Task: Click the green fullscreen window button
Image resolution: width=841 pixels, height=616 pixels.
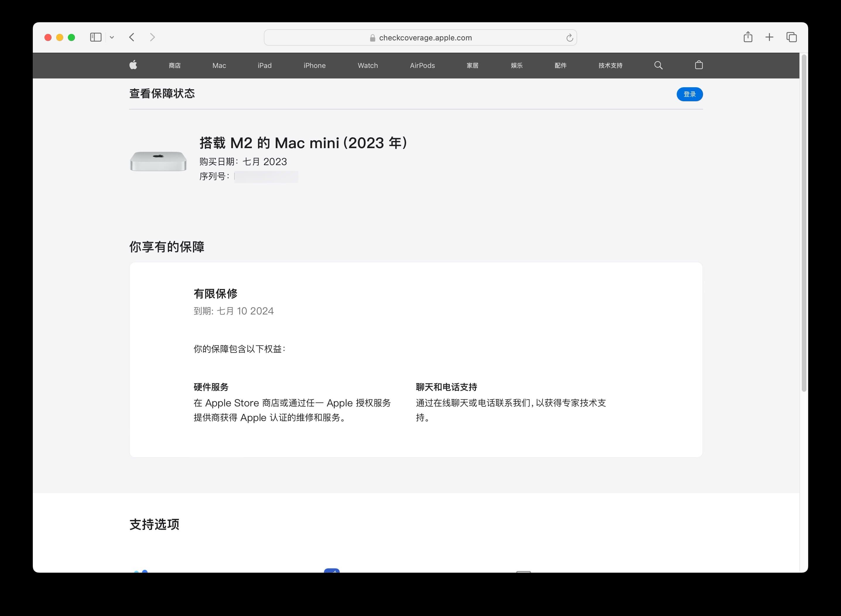Action: pyautogui.click(x=72, y=37)
